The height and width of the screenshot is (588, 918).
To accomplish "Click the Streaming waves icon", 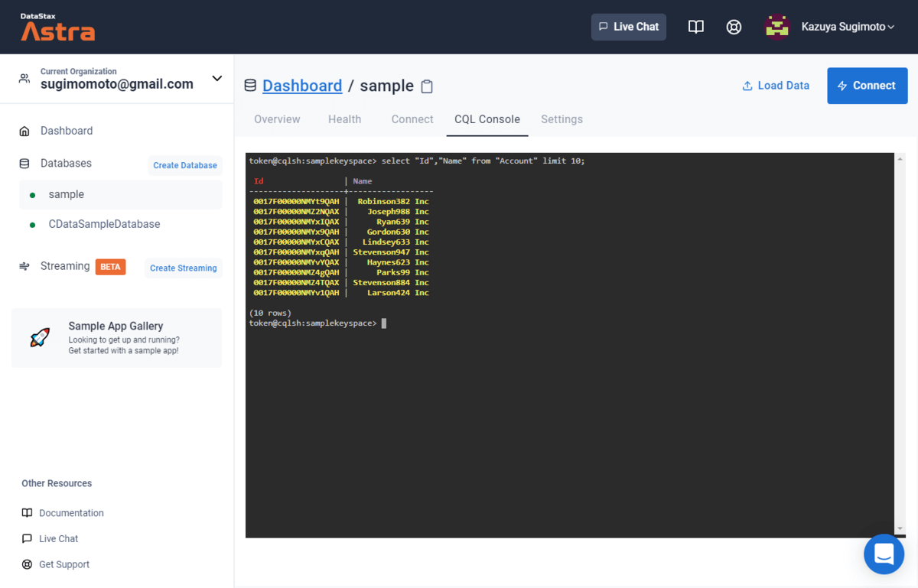I will click(25, 266).
